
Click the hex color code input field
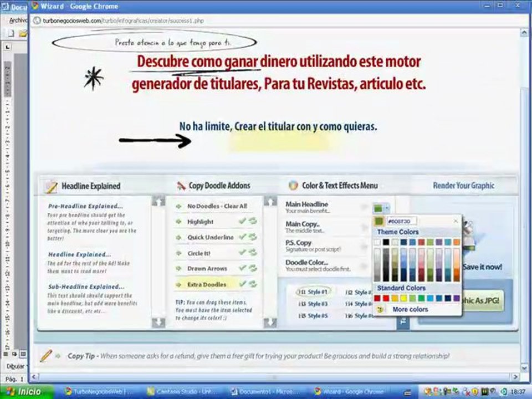pyautogui.click(x=402, y=221)
